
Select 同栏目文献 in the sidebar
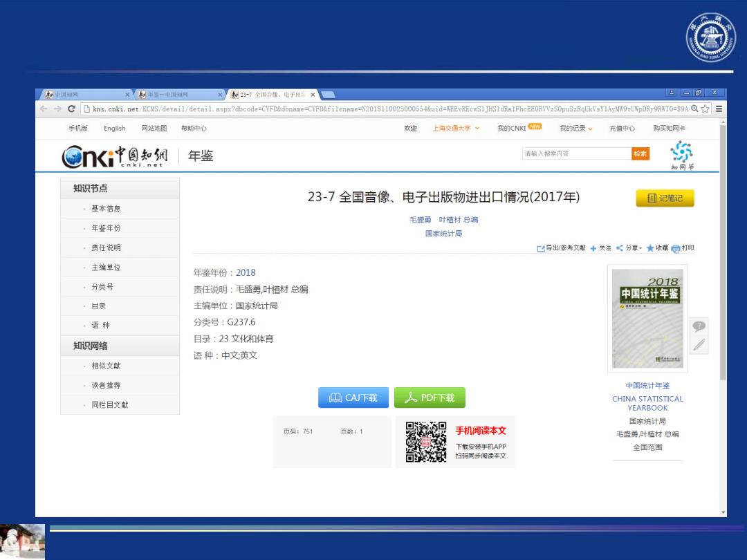pos(110,404)
